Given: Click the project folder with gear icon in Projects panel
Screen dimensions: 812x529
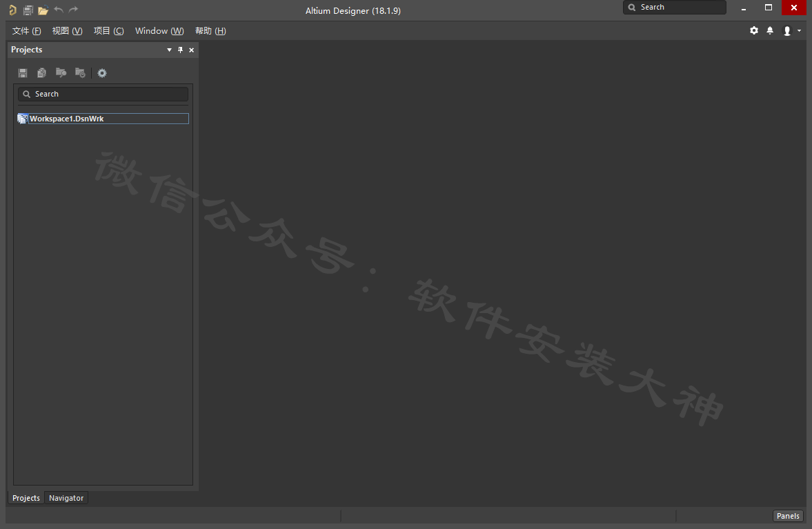Looking at the screenshot, I should coord(80,73).
